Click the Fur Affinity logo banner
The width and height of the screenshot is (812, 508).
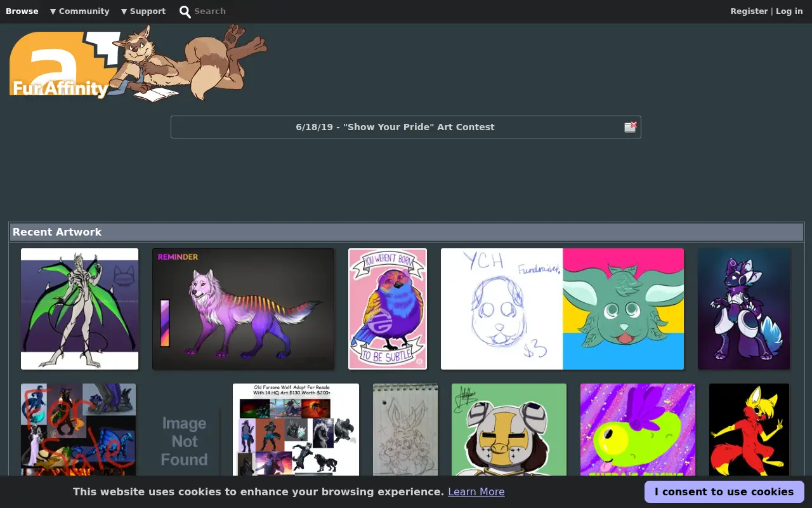[x=138, y=63]
